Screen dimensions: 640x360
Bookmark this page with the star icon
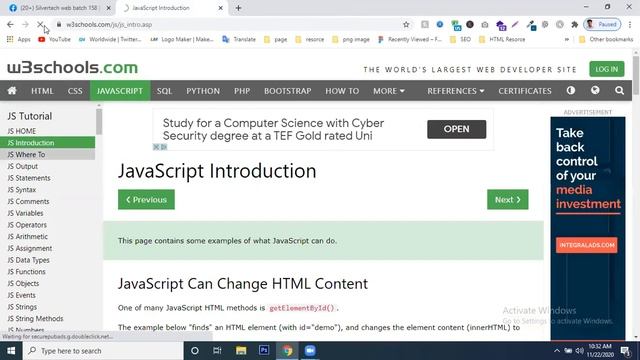point(406,24)
